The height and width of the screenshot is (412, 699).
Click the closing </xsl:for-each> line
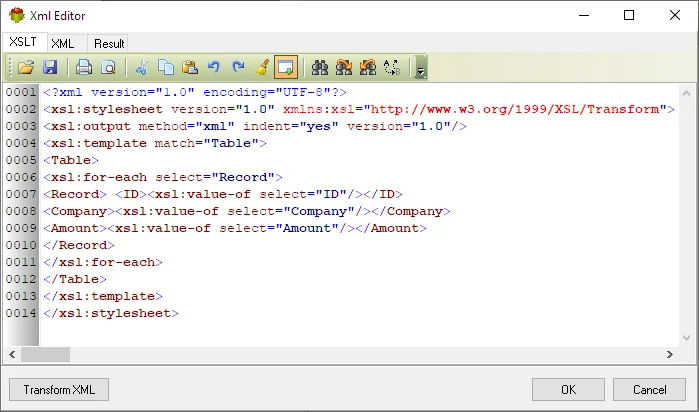[x=103, y=262]
